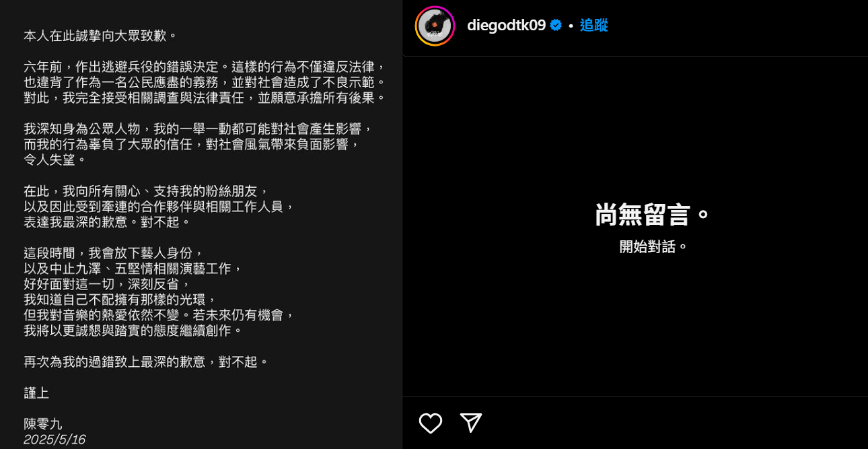This screenshot has width=868, height=449.
Task: Open the diegodtk09 username profile link
Action: (x=506, y=26)
